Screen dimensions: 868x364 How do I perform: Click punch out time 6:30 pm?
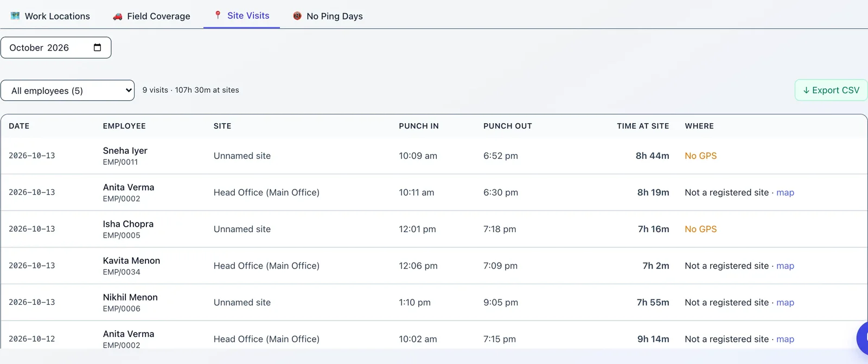(500, 193)
